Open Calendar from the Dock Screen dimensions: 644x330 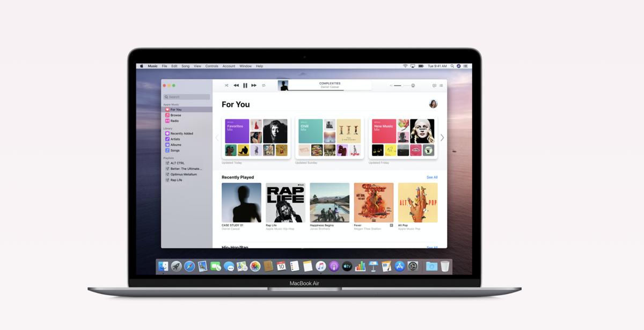coord(281,266)
